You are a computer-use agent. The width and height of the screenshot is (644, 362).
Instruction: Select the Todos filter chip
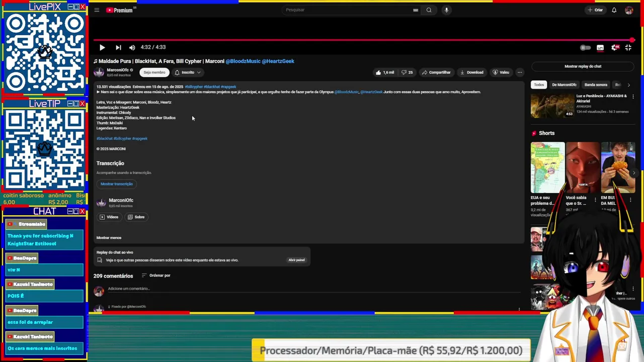click(x=539, y=85)
